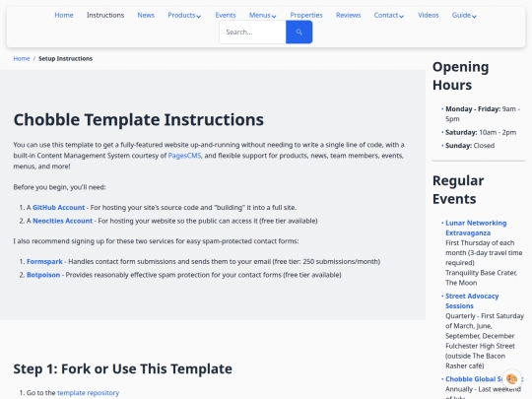Click the Opening Hours heading
The width and height of the screenshot is (532, 399).
pos(461,76)
